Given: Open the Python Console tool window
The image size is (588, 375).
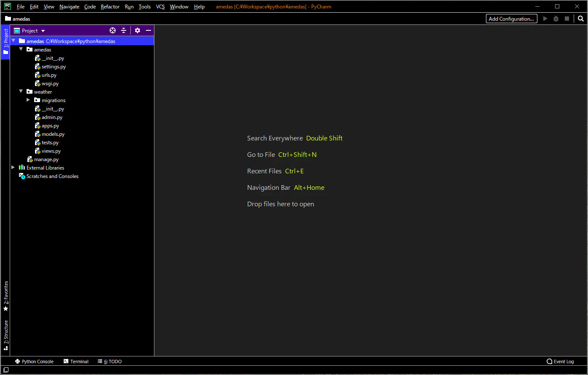Looking at the screenshot, I should (x=34, y=362).
